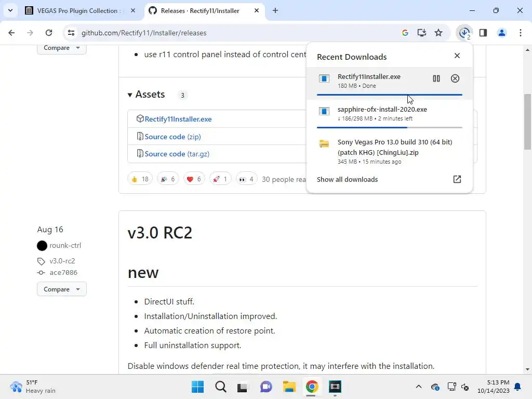Screen dimensions: 532x399
Task: Switch to VEGAS Pro Plugin Collection tab
Action: tap(81, 10)
